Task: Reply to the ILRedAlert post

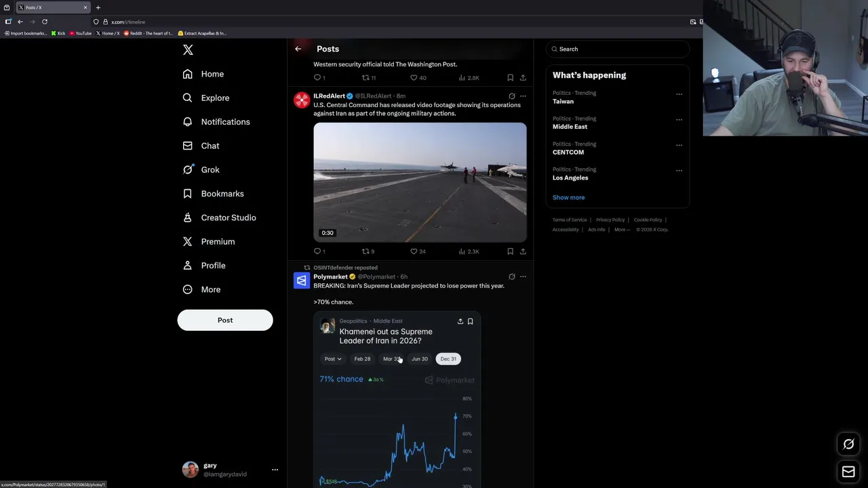Action: [x=319, y=251]
